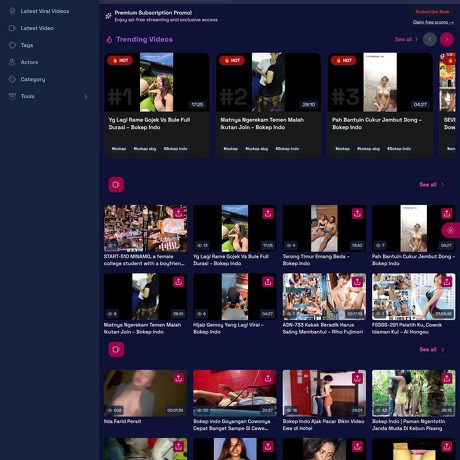Click share icon on START-510 MINAMO video

coord(178,213)
